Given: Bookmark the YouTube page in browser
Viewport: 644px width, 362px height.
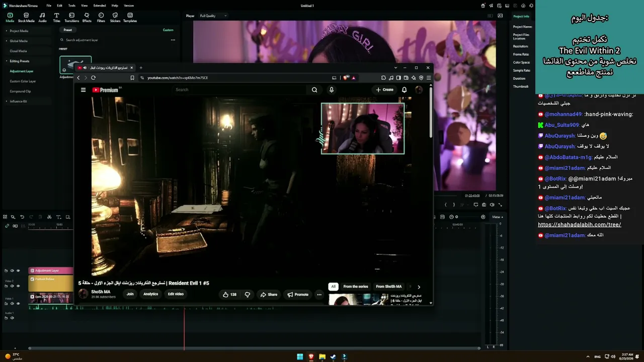Looking at the screenshot, I should (132, 78).
